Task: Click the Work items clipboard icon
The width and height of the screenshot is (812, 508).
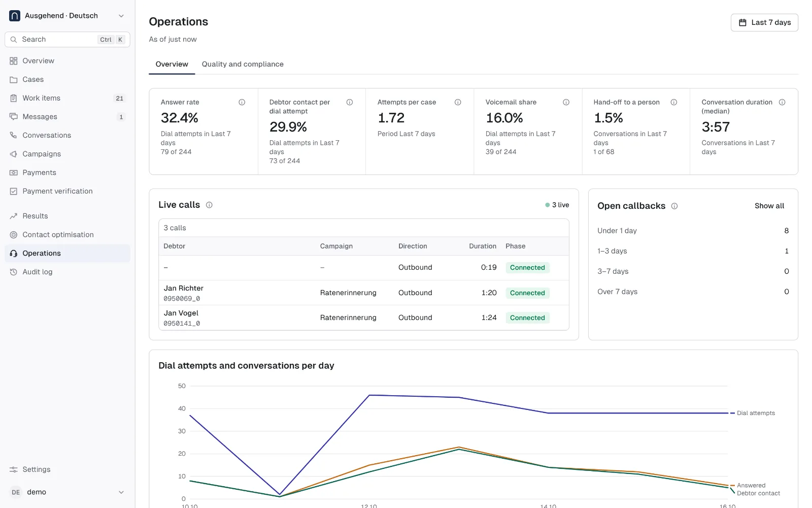Action: coord(14,98)
